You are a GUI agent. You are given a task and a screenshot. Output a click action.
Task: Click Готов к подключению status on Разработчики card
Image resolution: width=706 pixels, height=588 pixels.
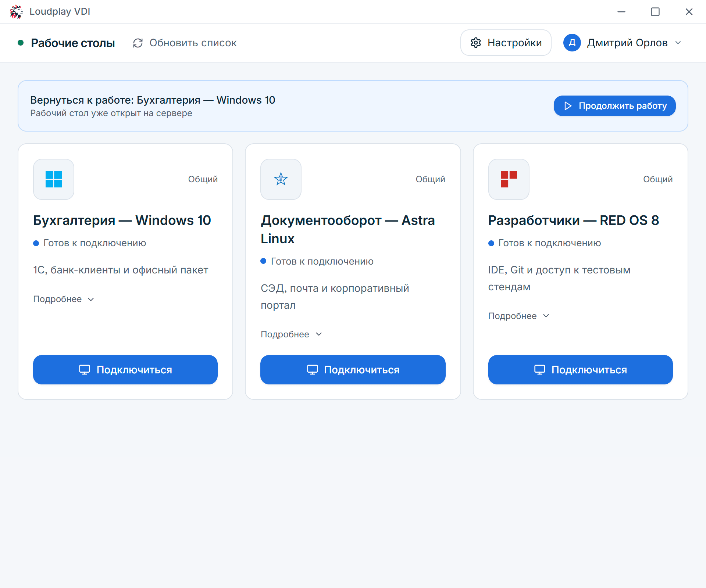coord(545,243)
